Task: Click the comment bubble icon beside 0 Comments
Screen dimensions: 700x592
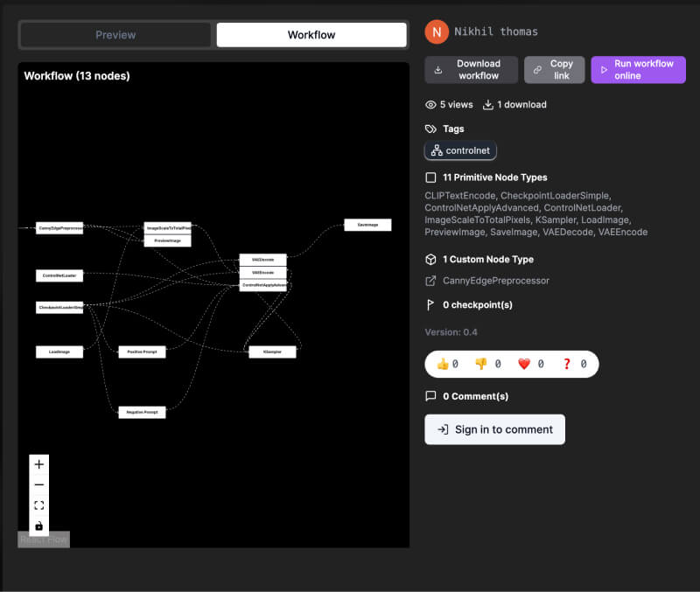Action: click(x=430, y=396)
